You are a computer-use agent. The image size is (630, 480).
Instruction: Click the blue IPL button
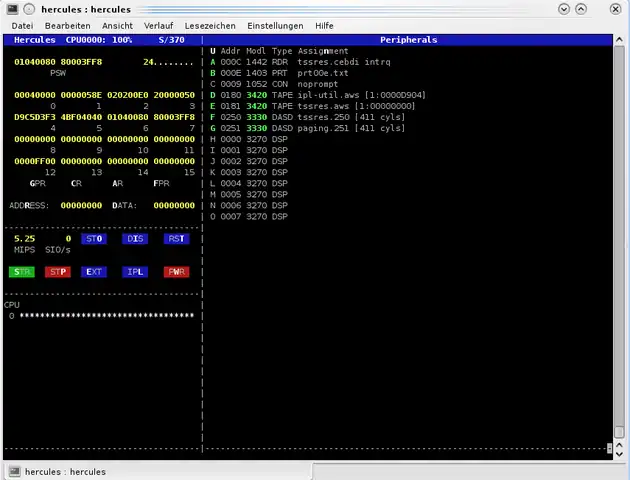[135, 272]
